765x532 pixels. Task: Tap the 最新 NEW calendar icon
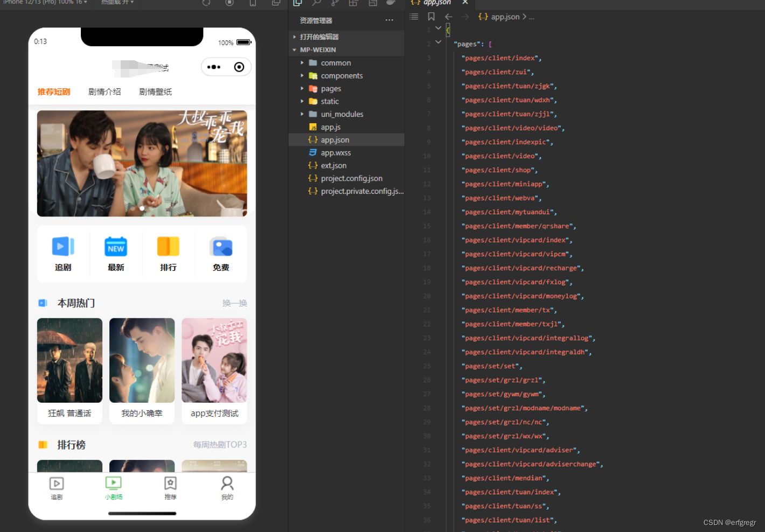(115, 247)
